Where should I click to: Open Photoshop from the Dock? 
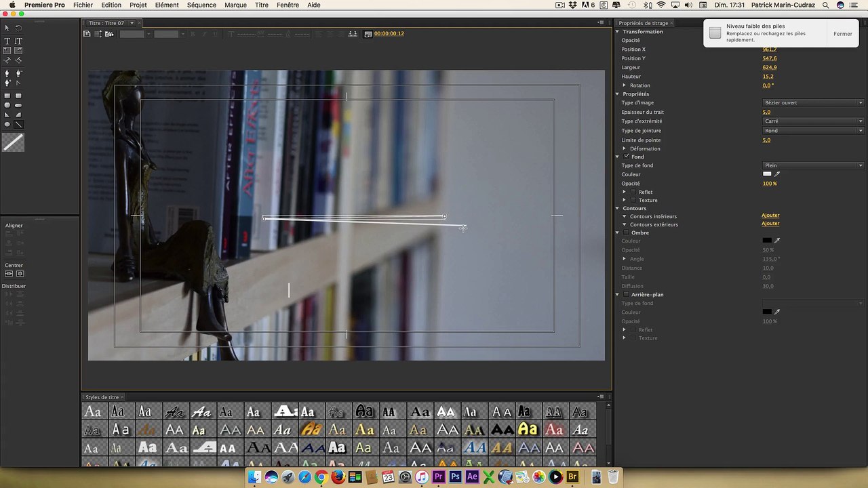pyautogui.click(x=455, y=477)
